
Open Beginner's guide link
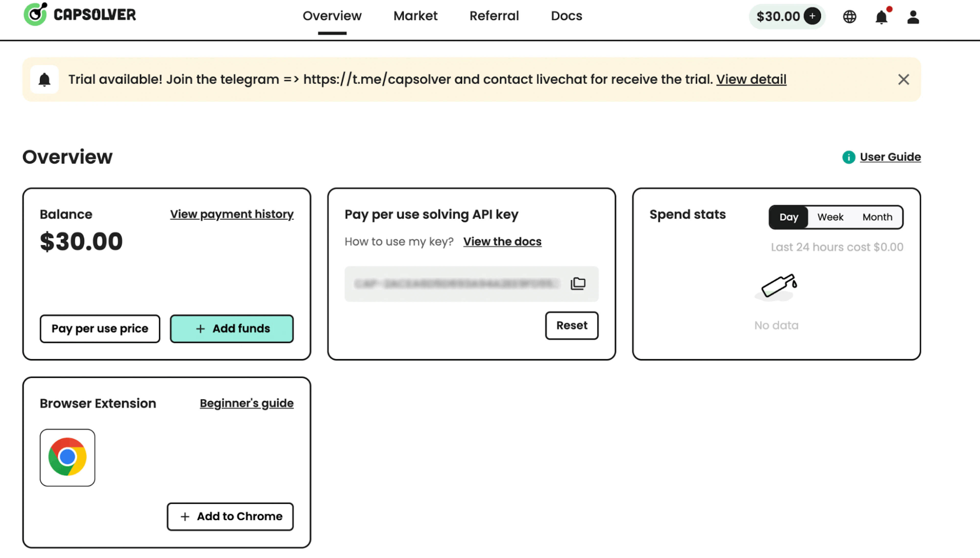click(247, 403)
